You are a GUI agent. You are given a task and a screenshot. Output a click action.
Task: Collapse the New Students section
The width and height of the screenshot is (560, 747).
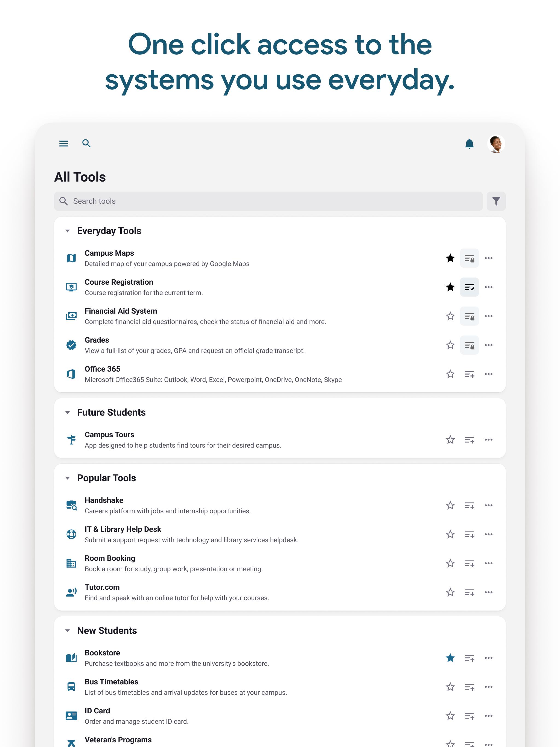coord(68,631)
